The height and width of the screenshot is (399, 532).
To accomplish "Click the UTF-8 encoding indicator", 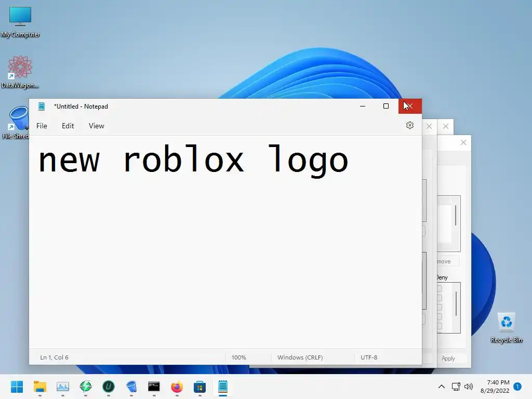I will tap(369, 357).
